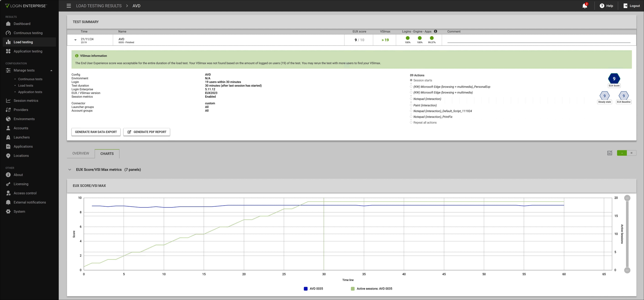Select the Notepad Default_Script_111924 action marker
Screen dimensions: 644x300
point(411,111)
